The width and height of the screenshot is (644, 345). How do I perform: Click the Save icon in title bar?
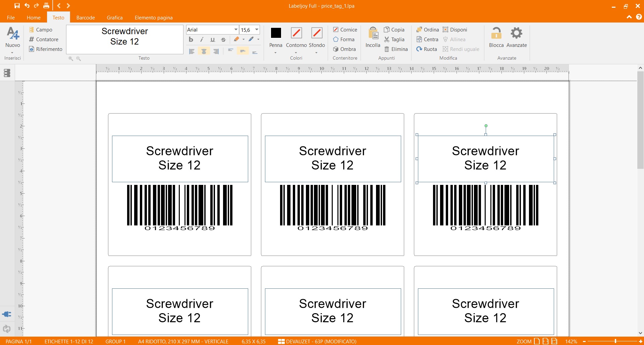[x=17, y=6]
